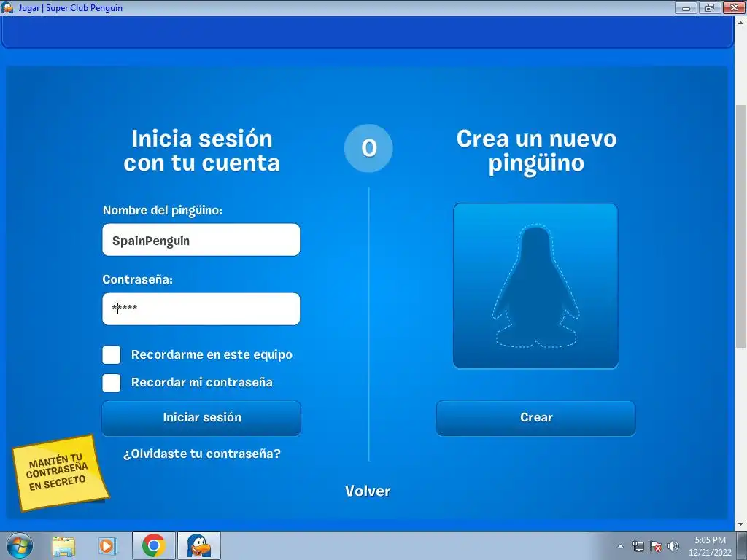Click the Iniciar sesión button
Image resolution: width=747 pixels, height=560 pixels.
point(201,418)
